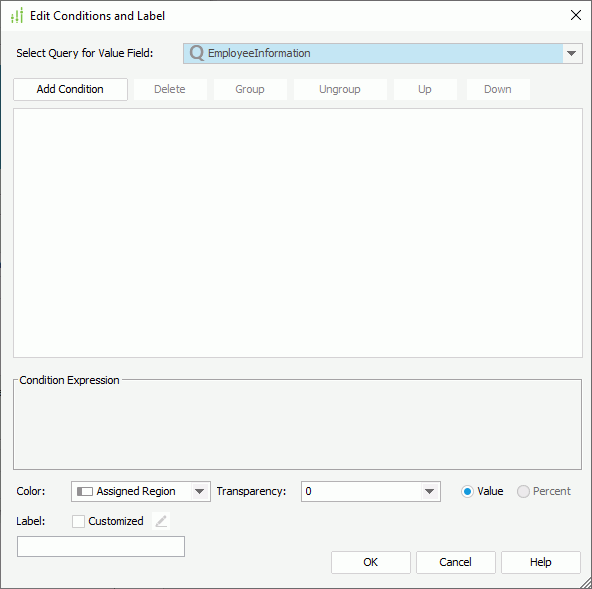The height and width of the screenshot is (589, 592).
Task: Click the Delete button
Action: (170, 89)
